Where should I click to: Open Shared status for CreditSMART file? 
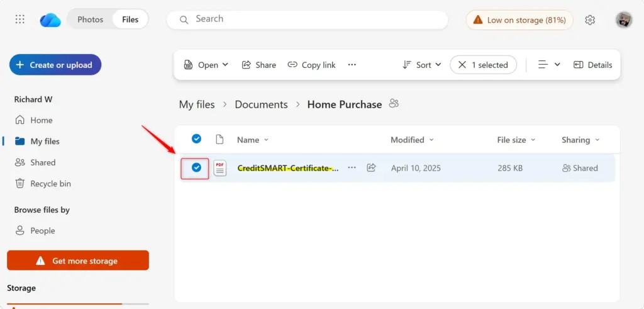point(580,168)
